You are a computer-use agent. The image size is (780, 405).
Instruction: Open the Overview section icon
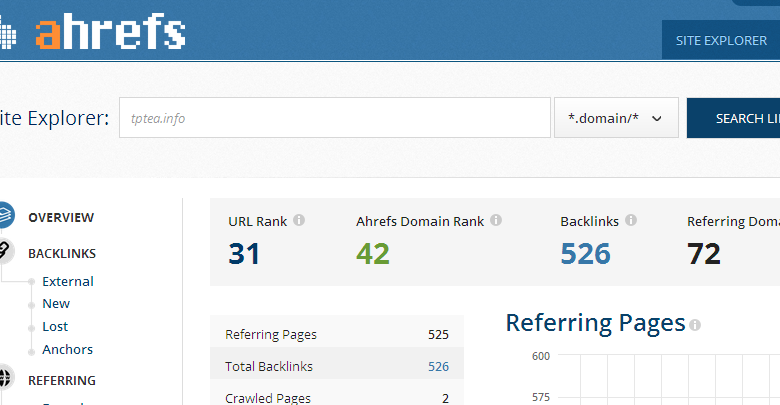pyautogui.click(x=6, y=215)
